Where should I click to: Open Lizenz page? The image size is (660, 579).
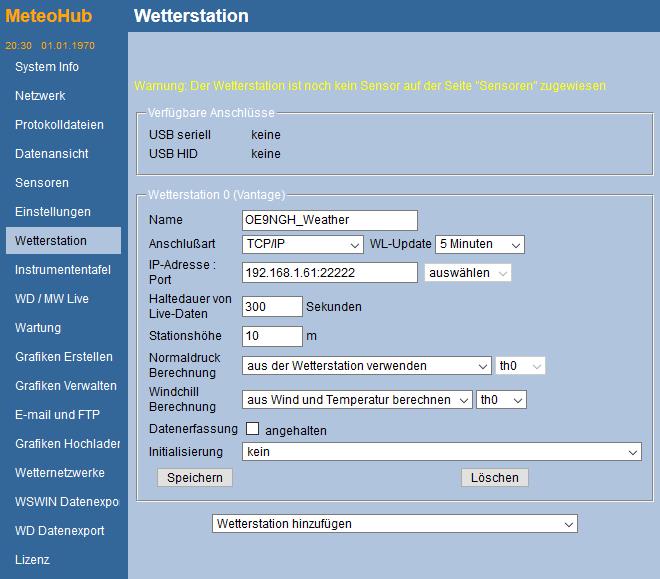[x=32, y=560]
